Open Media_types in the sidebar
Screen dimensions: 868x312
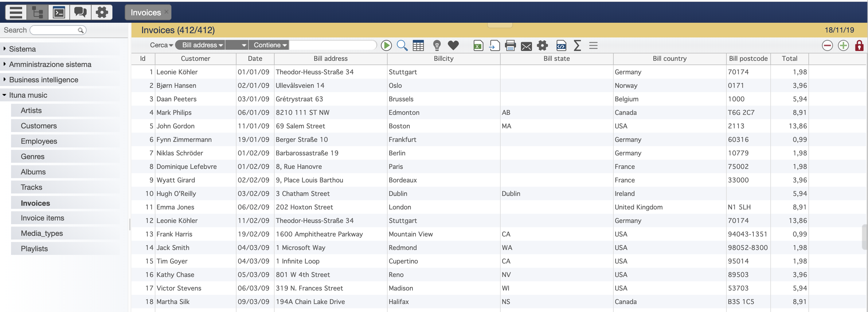click(65, 233)
